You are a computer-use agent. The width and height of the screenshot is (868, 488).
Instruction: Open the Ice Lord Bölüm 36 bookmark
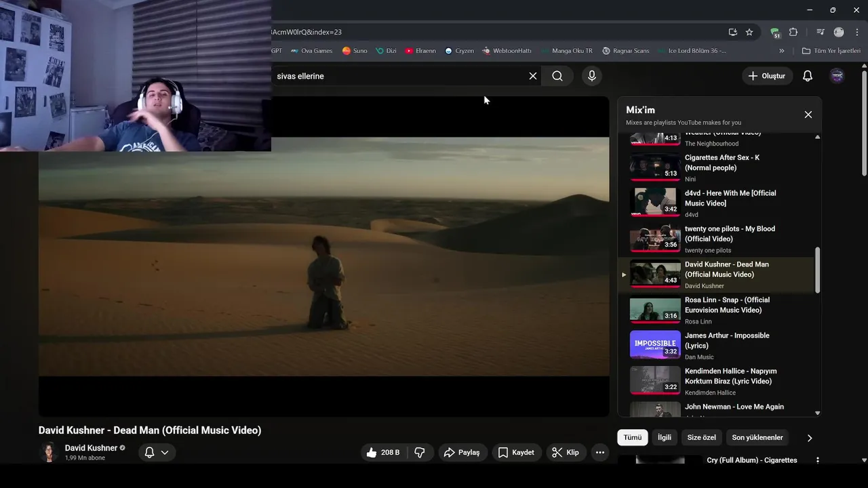[691, 51]
